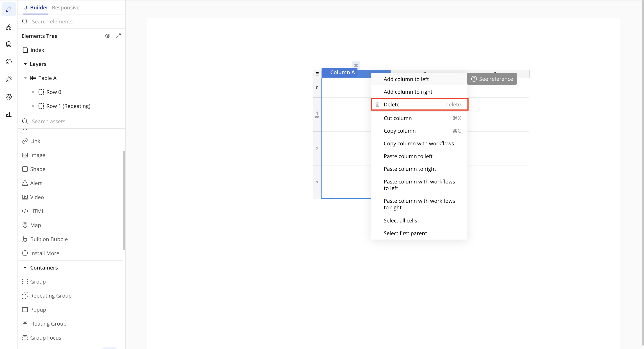
Task: Collapse the Layers section
Action: tap(25, 64)
